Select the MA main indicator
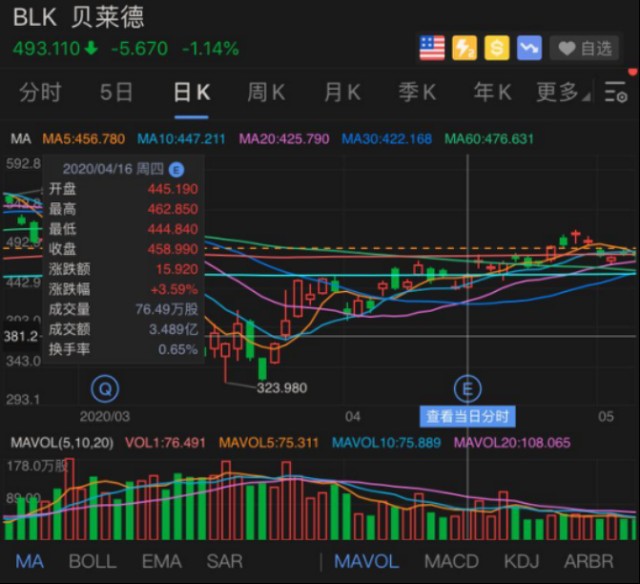The height and width of the screenshot is (584, 640). coord(29,562)
